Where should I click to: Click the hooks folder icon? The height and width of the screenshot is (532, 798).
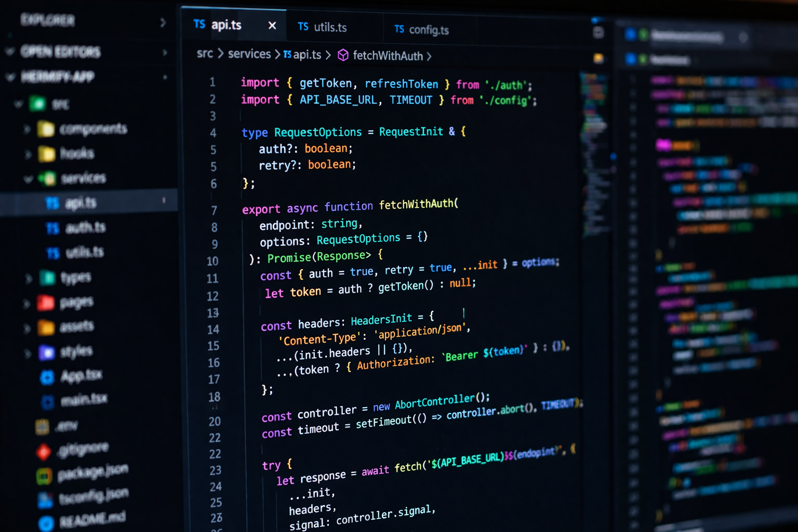coord(47,154)
